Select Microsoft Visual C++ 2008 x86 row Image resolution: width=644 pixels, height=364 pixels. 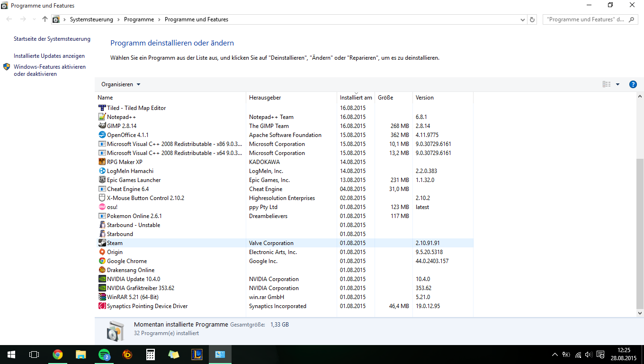tap(284, 144)
